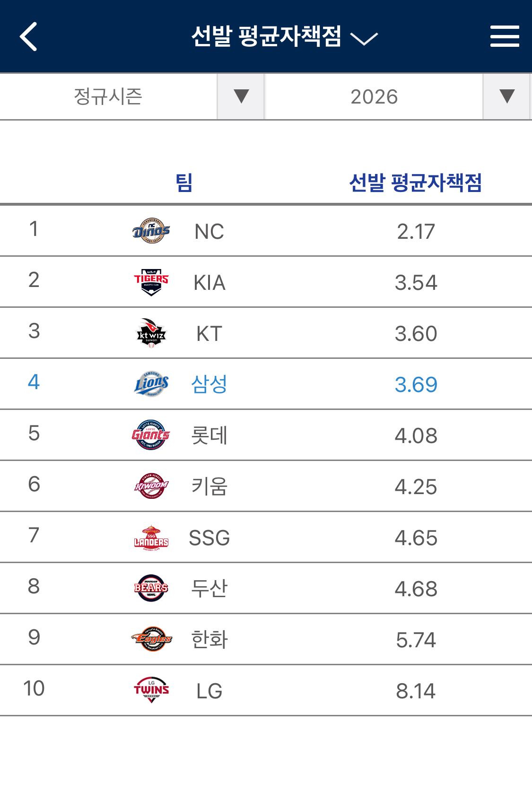This screenshot has height=800, width=532.
Task: Click the KIA Tigers team logo
Action: coord(151,282)
